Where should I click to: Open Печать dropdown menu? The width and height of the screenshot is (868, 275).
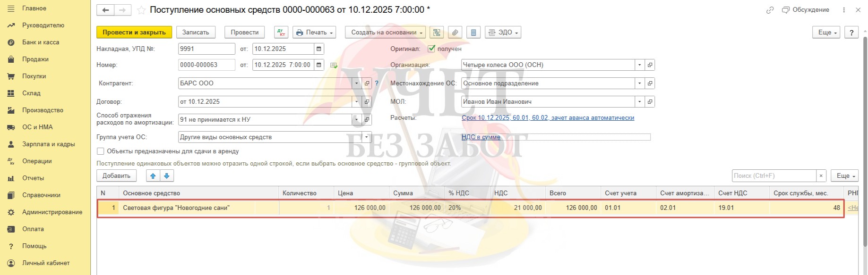[314, 32]
